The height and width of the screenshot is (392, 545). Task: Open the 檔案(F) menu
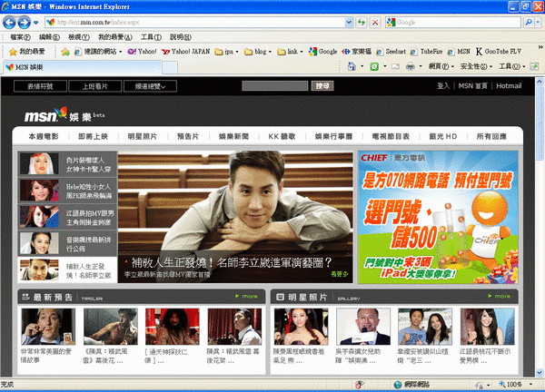[20, 37]
